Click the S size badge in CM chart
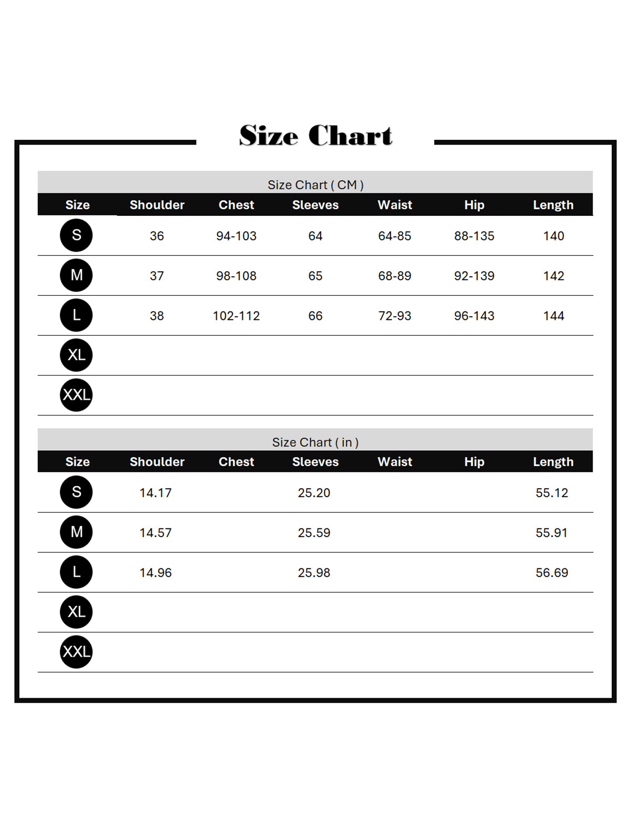The width and height of the screenshot is (630, 840). click(76, 235)
